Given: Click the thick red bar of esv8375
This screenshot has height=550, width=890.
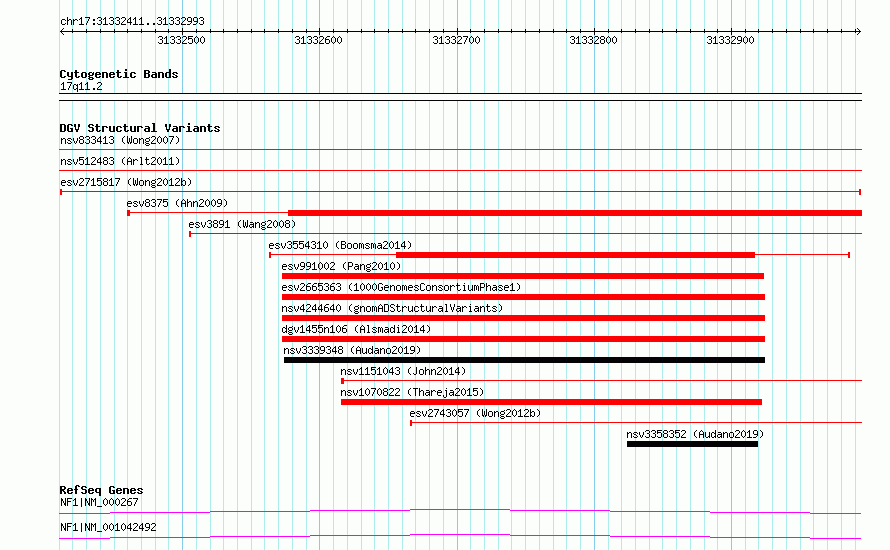Looking at the screenshot, I should (x=575, y=213).
